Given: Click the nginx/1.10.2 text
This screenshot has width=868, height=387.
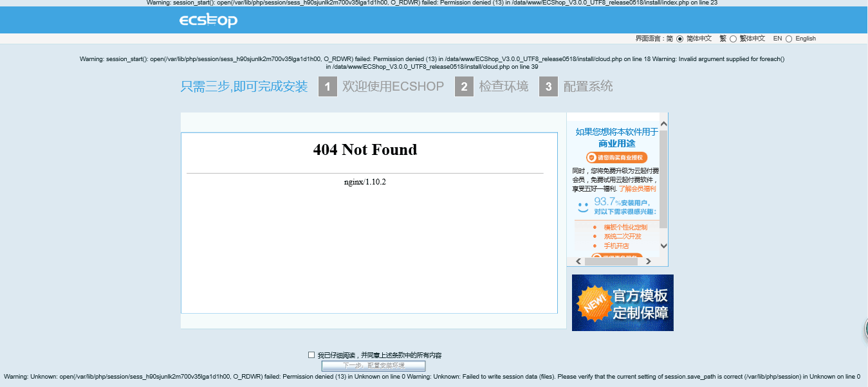Looking at the screenshot, I should (365, 182).
